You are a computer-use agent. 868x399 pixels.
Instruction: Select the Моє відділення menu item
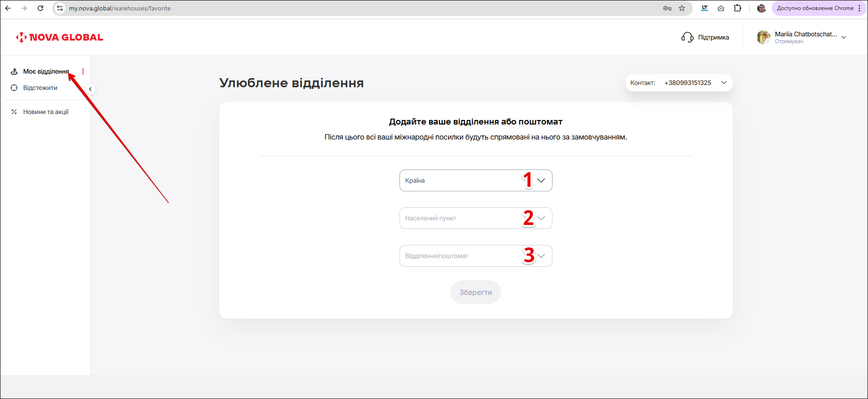(x=46, y=71)
